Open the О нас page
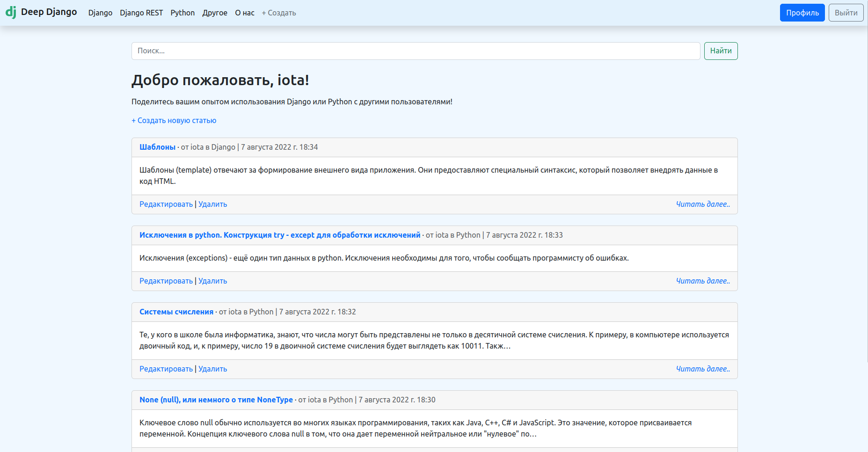868x452 pixels. [x=244, y=13]
